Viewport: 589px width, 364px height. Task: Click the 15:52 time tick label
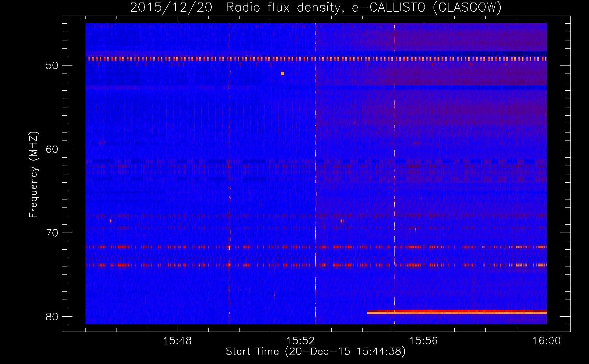(301, 341)
